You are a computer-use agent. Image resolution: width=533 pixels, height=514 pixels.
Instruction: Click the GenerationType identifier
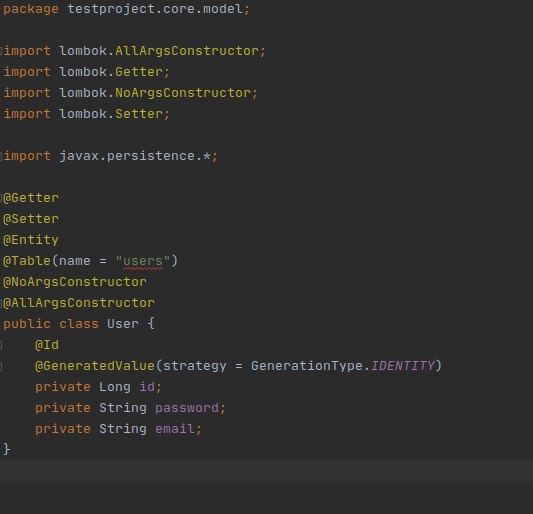(x=307, y=366)
